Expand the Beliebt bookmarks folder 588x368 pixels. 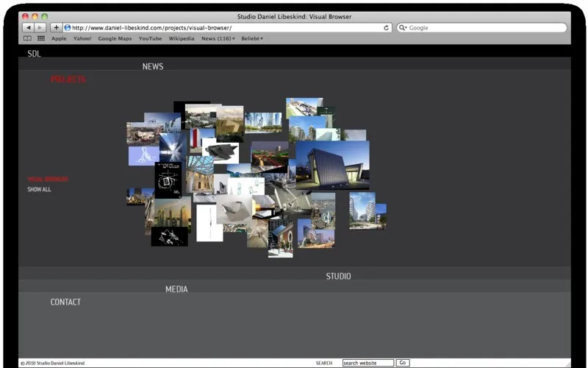(252, 38)
